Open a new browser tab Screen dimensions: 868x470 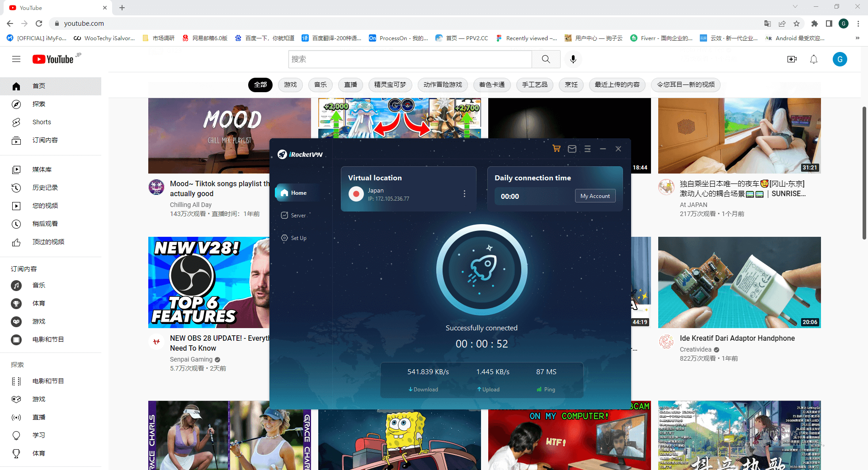click(122, 8)
